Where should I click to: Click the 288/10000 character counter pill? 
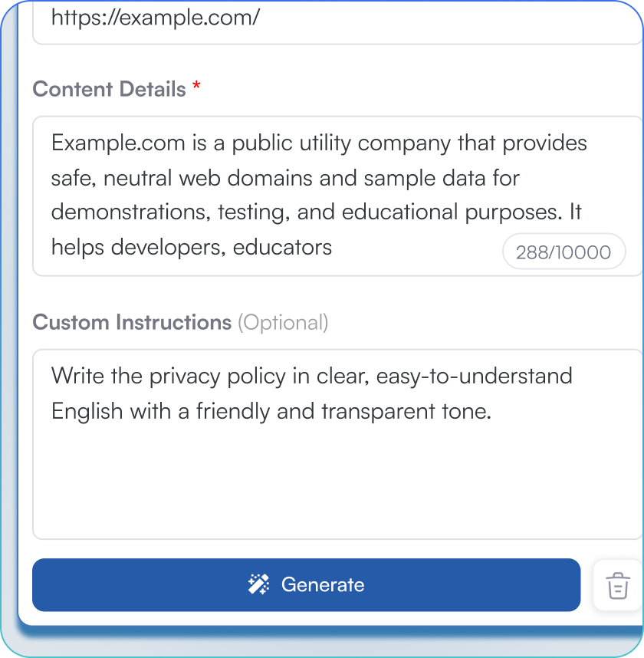[x=563, y=252]
